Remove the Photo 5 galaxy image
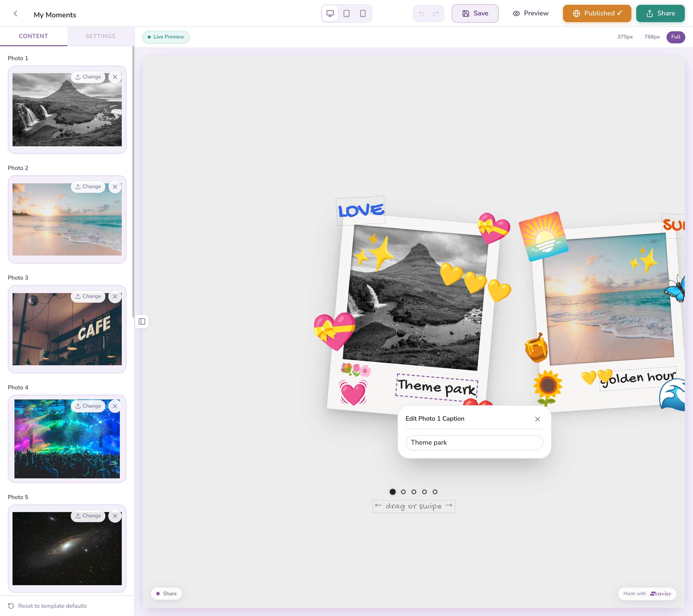 [115, 516]
